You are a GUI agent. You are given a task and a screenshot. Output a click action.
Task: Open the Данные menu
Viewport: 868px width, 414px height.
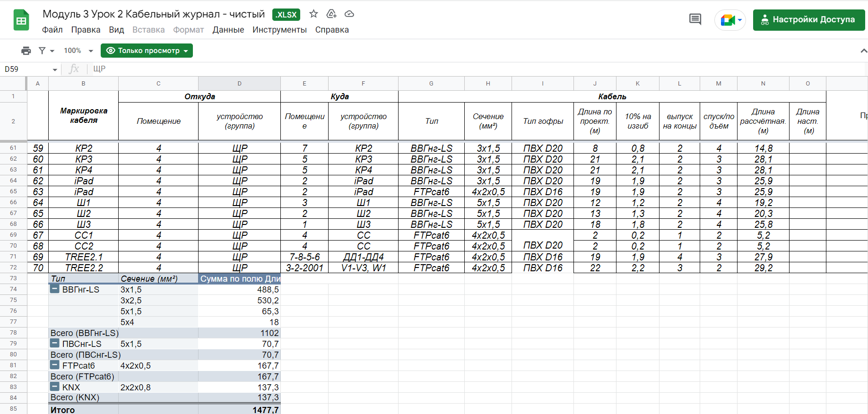pos(228,30)
